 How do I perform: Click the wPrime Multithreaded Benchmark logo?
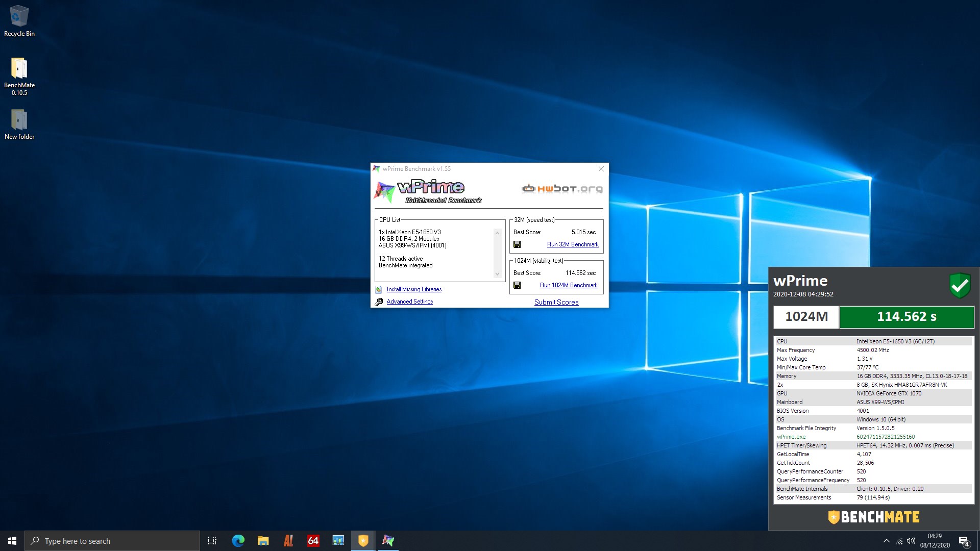coord(428,192)
